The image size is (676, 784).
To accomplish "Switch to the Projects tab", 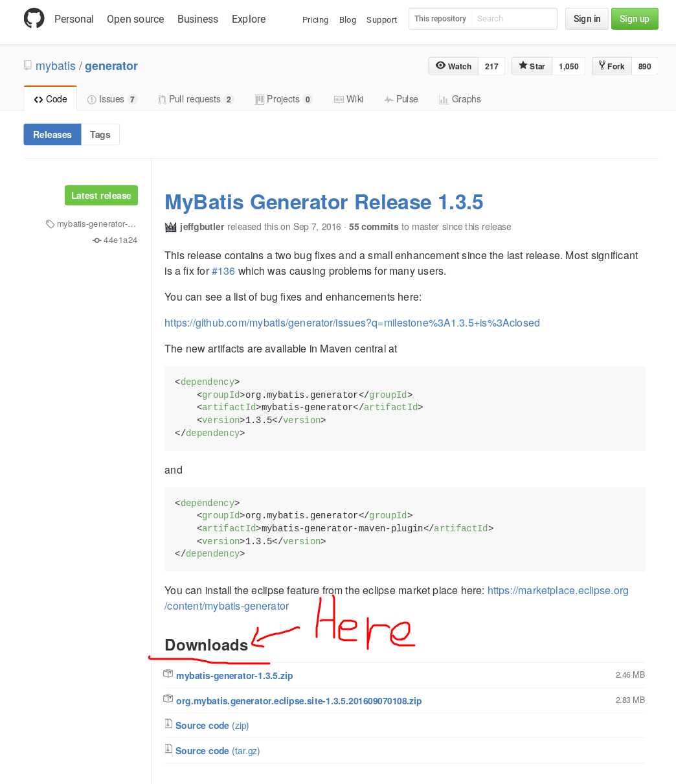I will pyautogui.click(x=284, y=99).
